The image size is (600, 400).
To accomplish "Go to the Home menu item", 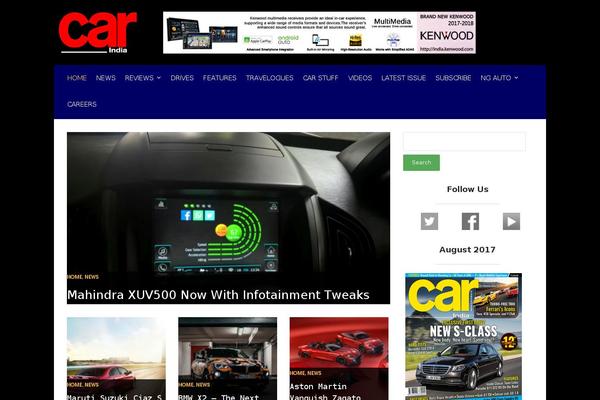I will 77,78.
